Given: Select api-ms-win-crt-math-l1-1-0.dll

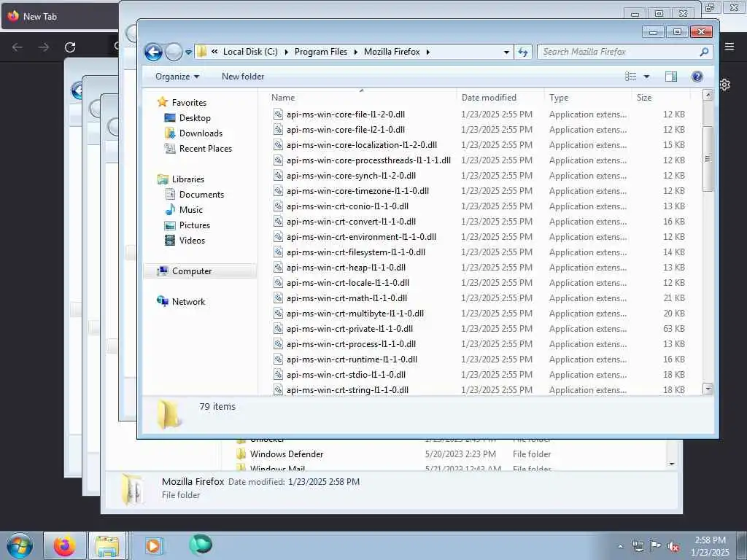Looking at the screenshot, I should pyautogui.click(x=347, y=298).
